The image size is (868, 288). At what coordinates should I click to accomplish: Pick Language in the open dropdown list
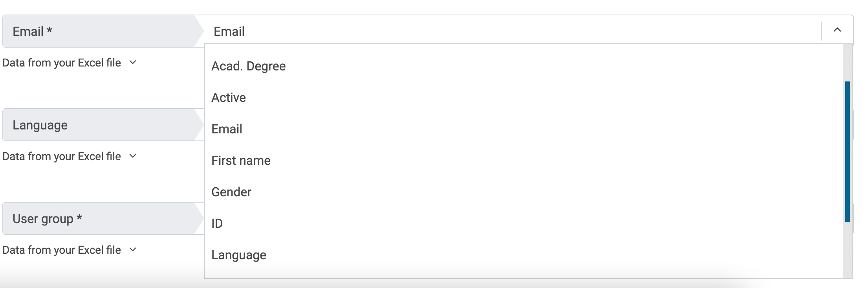(239, 255)
